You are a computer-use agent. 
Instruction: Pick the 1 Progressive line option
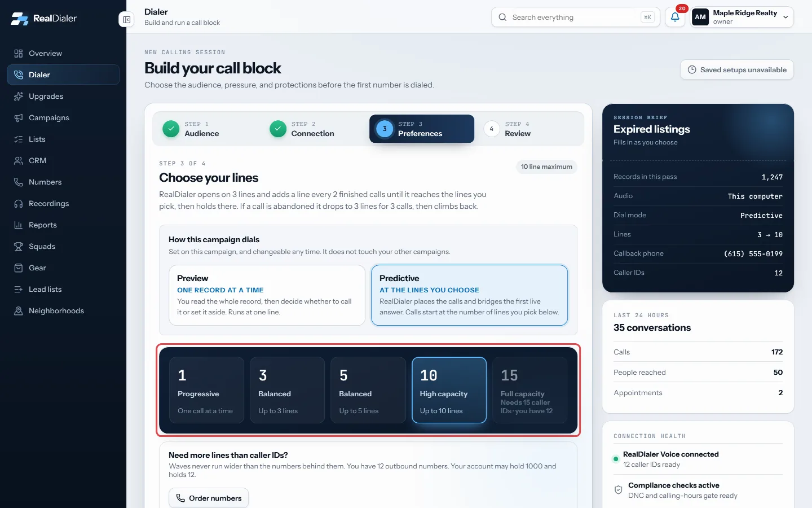pos(206,390)
